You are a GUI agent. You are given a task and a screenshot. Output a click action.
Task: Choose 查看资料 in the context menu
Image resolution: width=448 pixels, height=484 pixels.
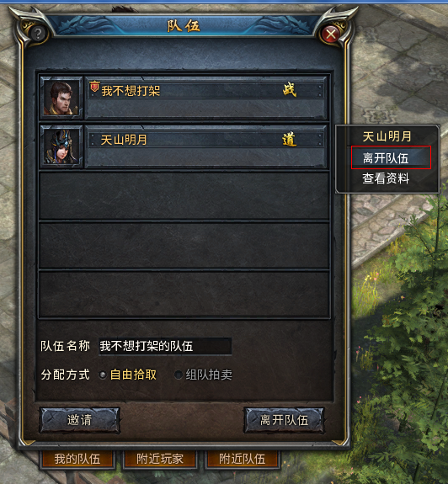(386, 178)
